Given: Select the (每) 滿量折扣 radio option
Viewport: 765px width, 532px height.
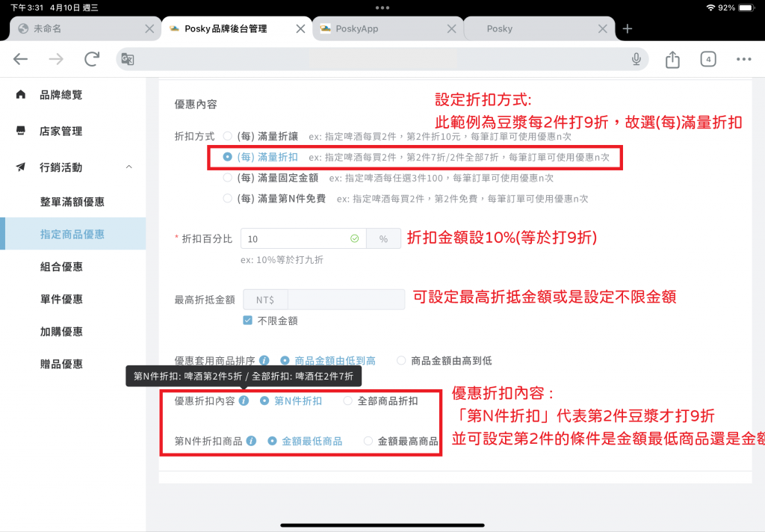Looking at the screenshot, I should [227, 157].
